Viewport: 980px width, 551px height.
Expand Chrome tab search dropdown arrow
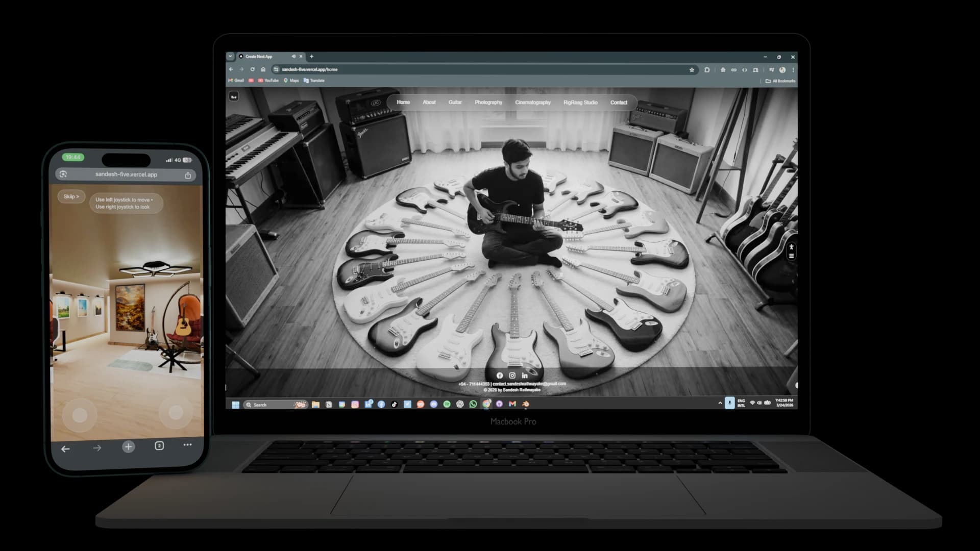pyautogui.click(x=230, y=57)
